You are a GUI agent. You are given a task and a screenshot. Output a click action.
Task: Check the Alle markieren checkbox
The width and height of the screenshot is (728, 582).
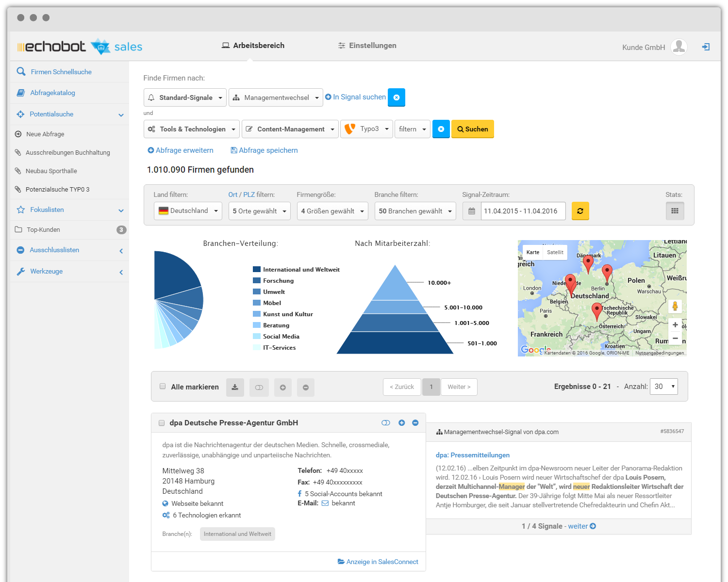click(163, 387)
